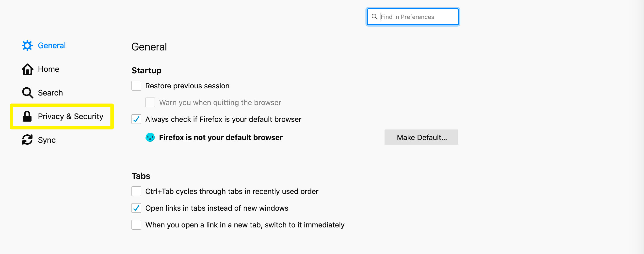Enable Ctrl+Tab cycles through tabs
Screen dimensions: 644x254
pyautogui.click(x=136, y=191)
